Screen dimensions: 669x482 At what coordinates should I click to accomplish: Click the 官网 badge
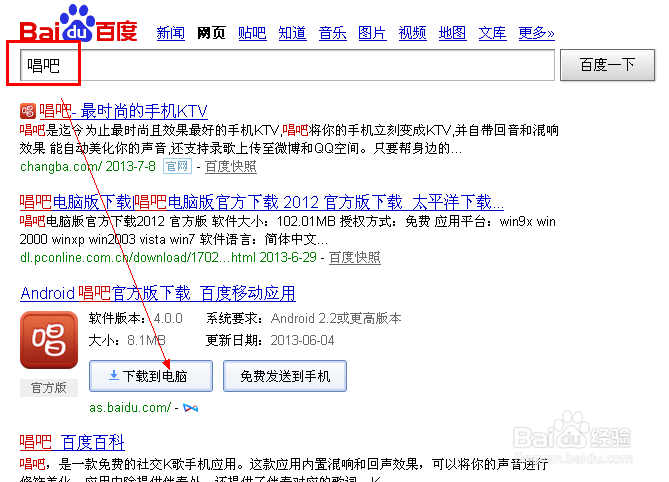(x=177, y=166)
